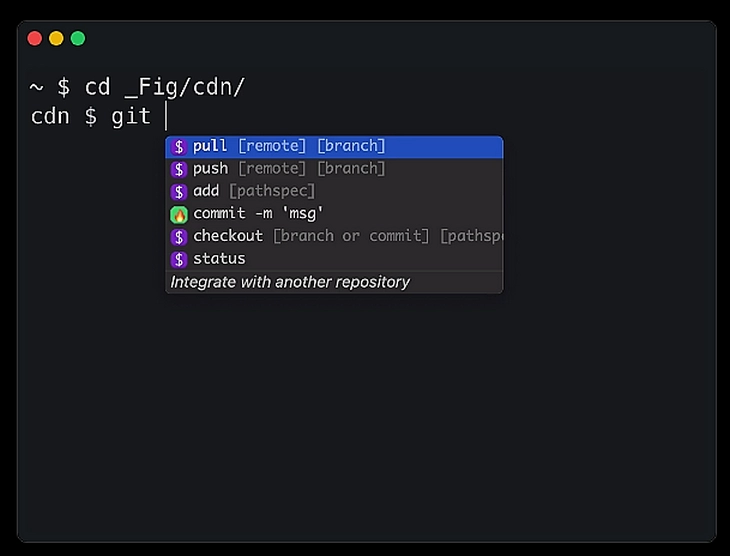Select the status suggestion
The width and height of the screenshot is (730, 556).
point(334,258)
